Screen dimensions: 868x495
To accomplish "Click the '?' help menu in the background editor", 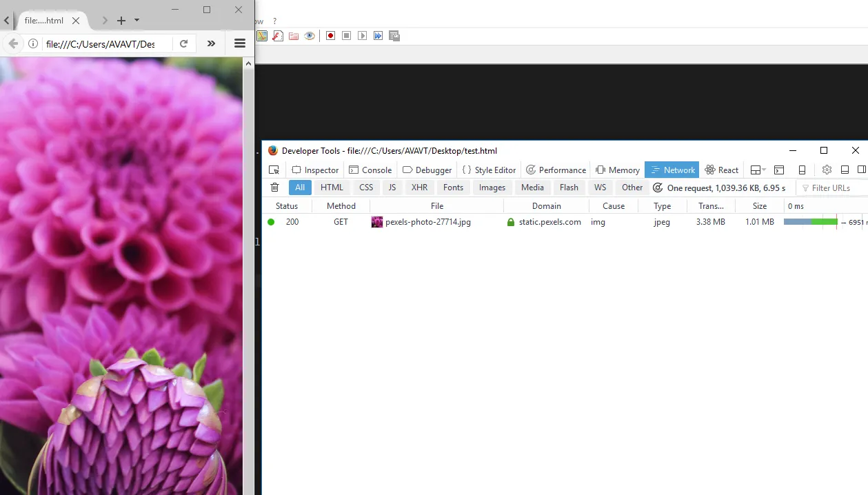I will [x=274, y=21].
